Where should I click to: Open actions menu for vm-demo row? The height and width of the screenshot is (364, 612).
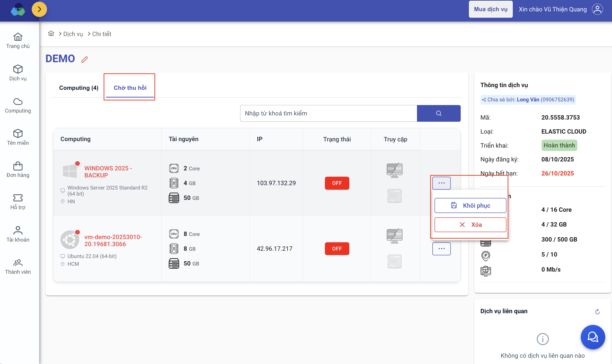coord(441,249)
